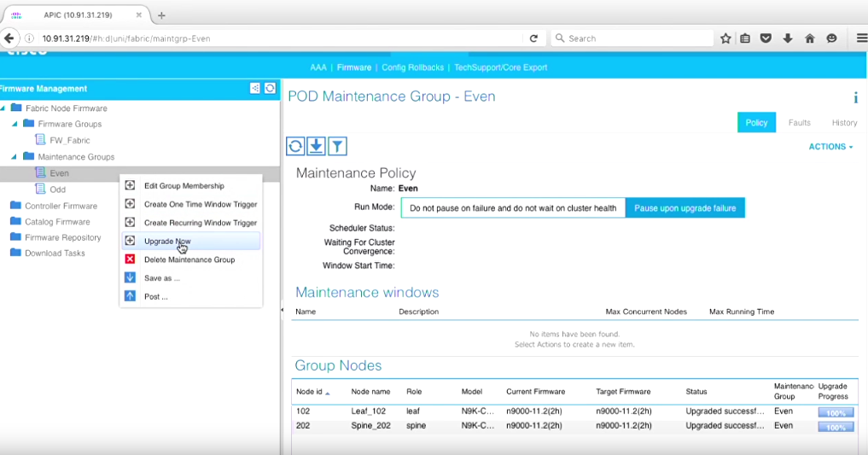Click the FW_Fabric document icon
This screenshot has width=868, height=455.
(40, 139)
